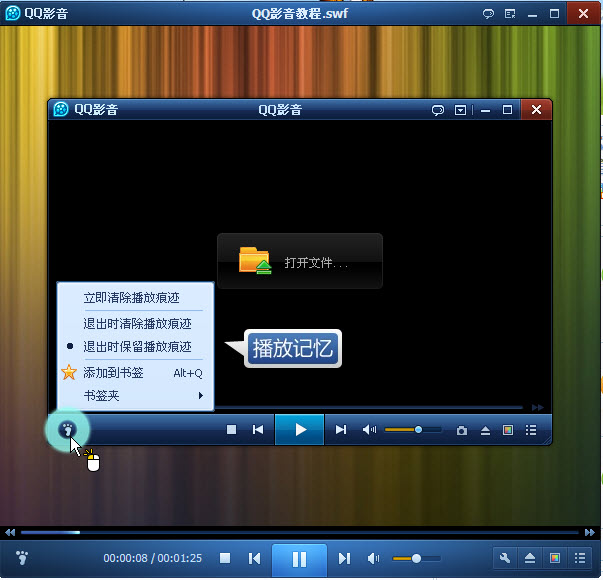603x580 pixels.
Task: Select 退出时保留播放痕迹 option
Action: pos(135,347)
